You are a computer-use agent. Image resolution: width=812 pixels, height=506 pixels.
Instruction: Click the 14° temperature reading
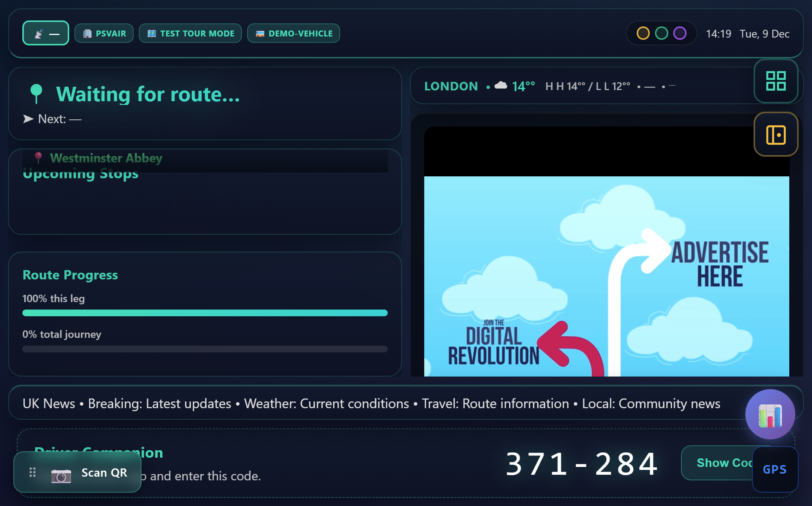(x=523, y=86)
